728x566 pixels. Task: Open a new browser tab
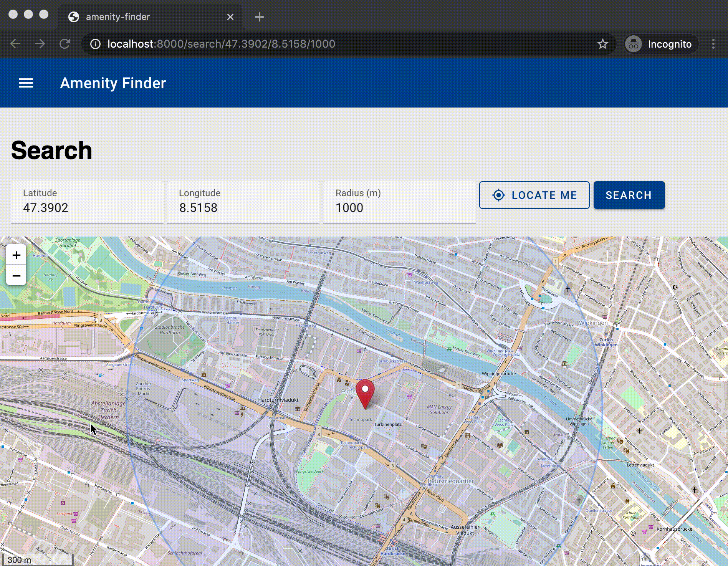[x=260, y=17]
